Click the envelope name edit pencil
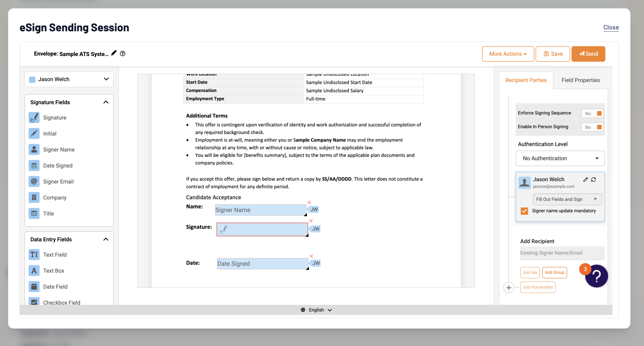The image size is (644, 346). (x=114, y=53)
